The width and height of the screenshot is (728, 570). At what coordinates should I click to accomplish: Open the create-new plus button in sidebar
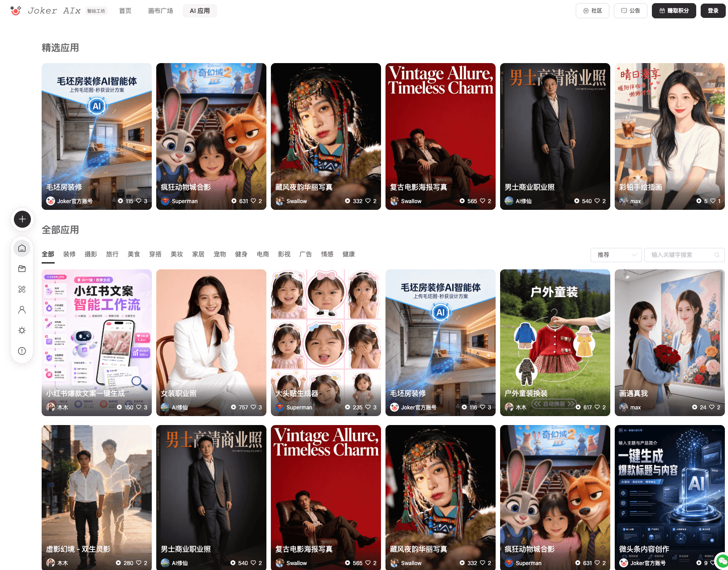click(x=22, y=219)
